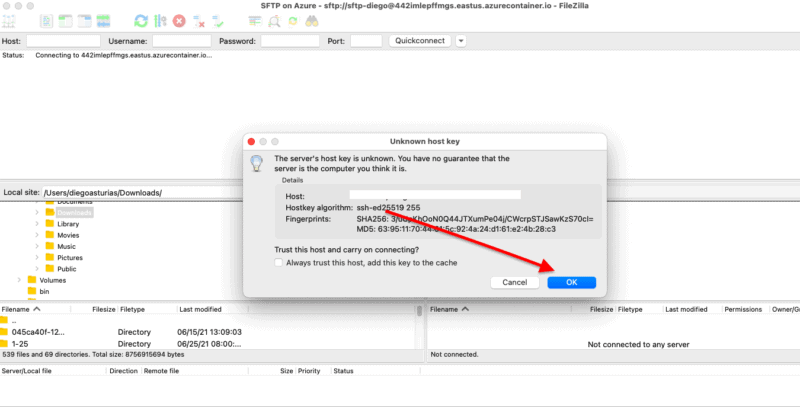This screenshot has height=407, width=800.
Task: Click folder icon of 045ca40f-12... row
Action: (x=4, y=332)
